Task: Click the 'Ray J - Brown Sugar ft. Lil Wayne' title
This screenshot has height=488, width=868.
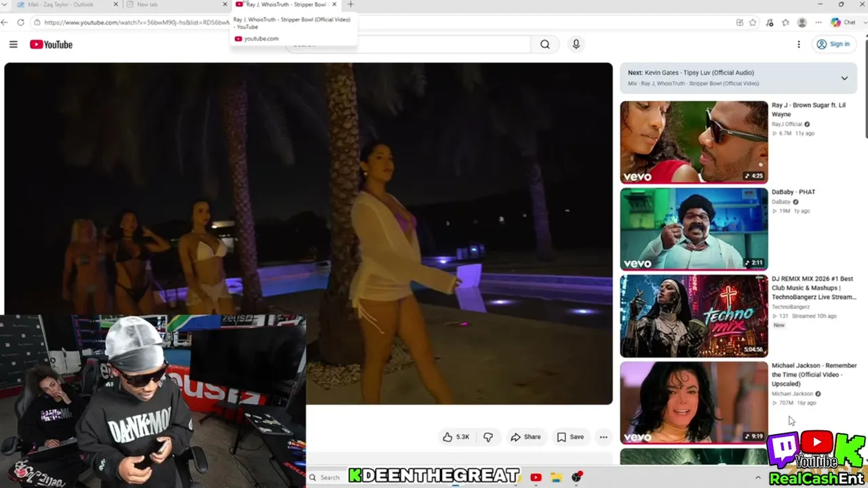Action: [x=808, y=110]
